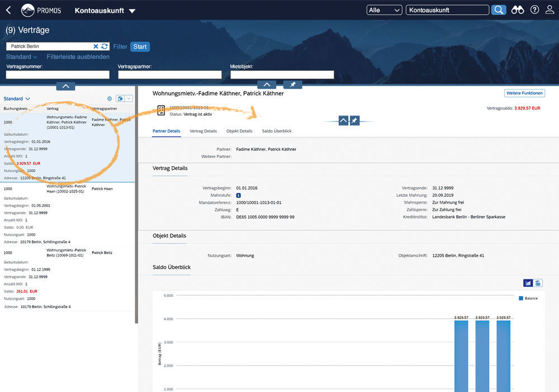Refresh the Patrick Berlin search results
559x392 pixels.
click(104, 46)
